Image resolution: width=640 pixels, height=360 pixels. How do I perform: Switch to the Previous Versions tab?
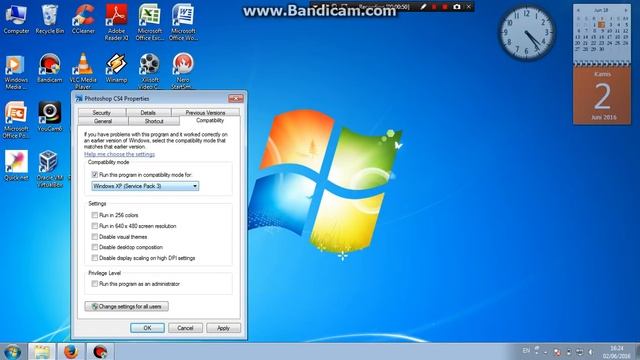(205, 112)
